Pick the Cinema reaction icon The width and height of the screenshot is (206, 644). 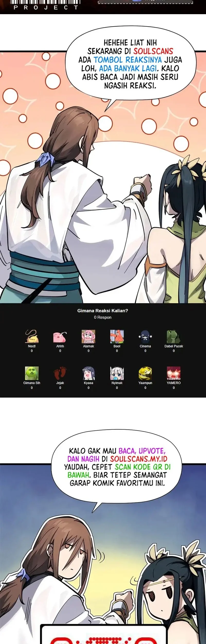[x=145, y=336]
